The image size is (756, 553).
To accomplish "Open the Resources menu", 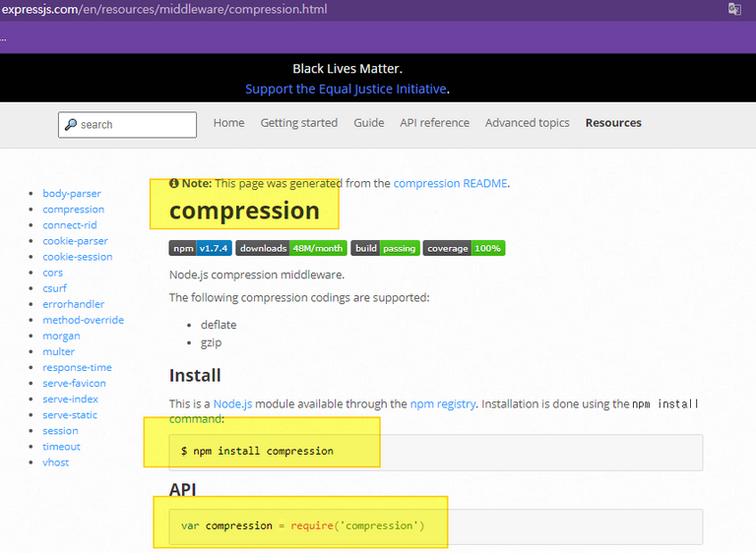I will (613, 123).
